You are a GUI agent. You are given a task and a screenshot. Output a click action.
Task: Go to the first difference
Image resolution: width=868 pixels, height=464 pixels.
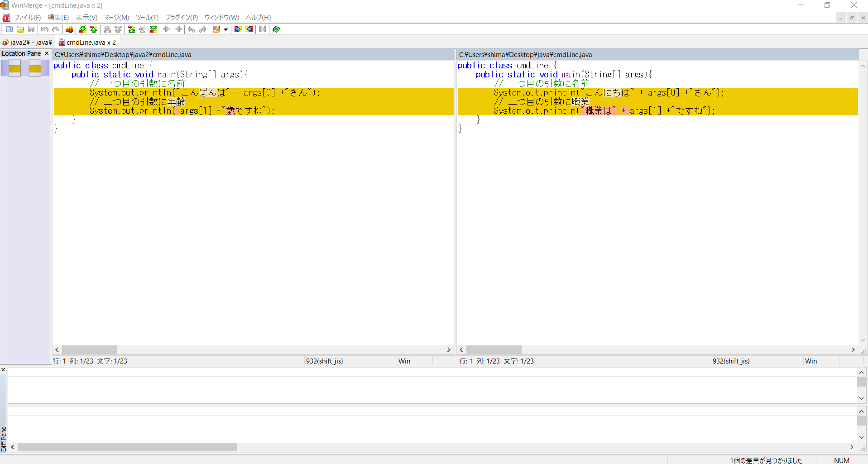click(132, 29)
